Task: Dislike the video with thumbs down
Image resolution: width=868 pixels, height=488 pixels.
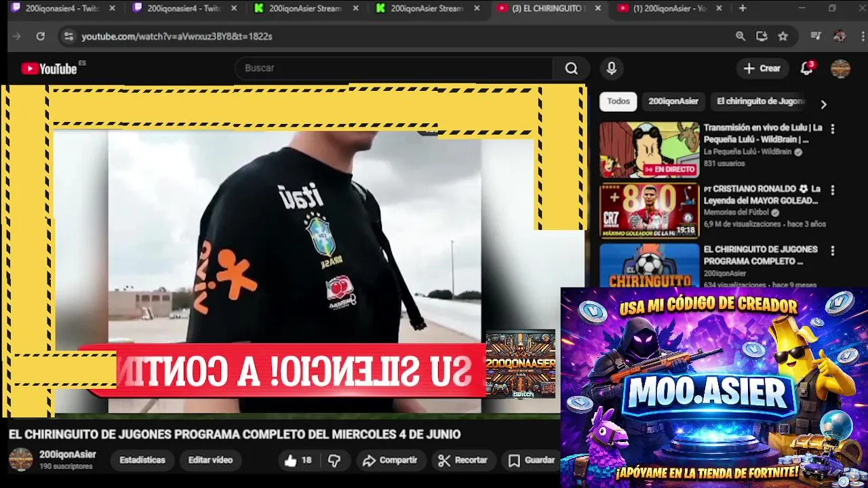Action: (x=334, y=460)
